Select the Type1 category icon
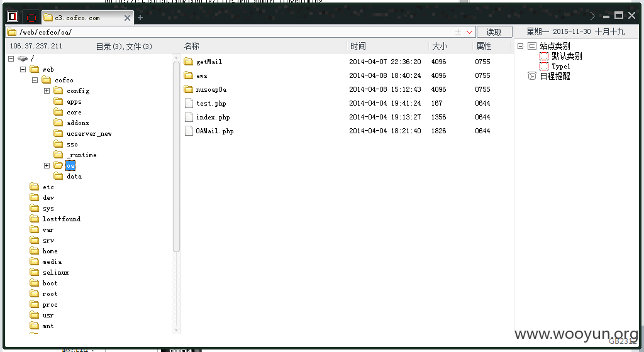 coord(544,66)
